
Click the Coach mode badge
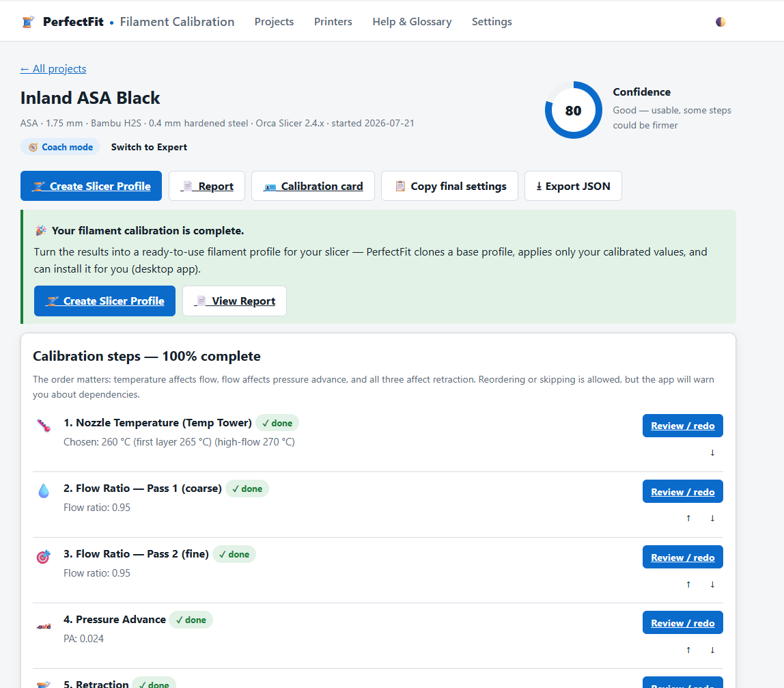pos(60,147)
